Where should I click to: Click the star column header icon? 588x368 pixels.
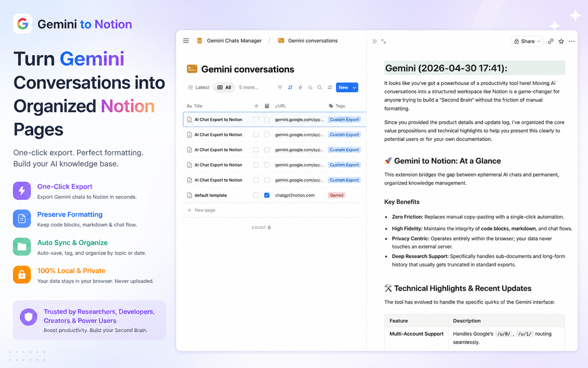click(x=256, y=106)
